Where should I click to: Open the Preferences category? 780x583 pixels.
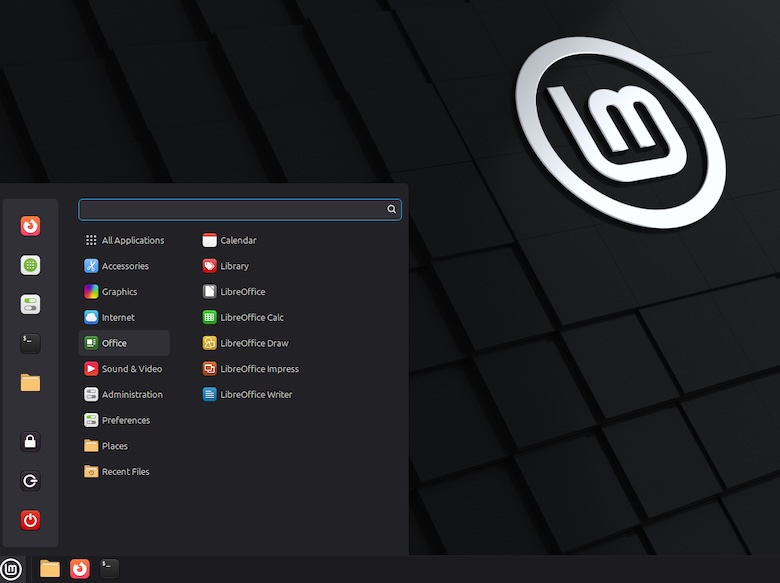124,421
